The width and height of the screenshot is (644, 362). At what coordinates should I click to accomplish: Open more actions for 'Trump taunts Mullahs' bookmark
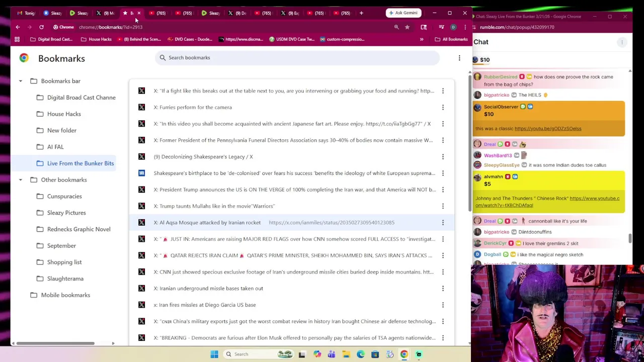443,206
